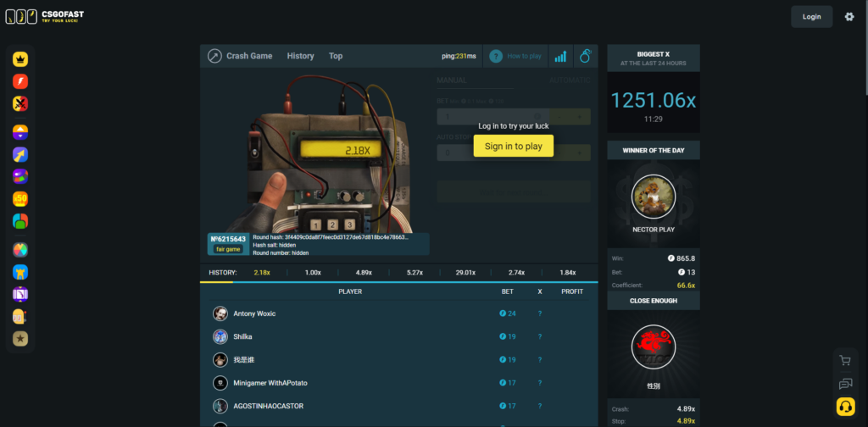Select 29.01x in history bar
The image size is (868, 427).
[465, 273]
